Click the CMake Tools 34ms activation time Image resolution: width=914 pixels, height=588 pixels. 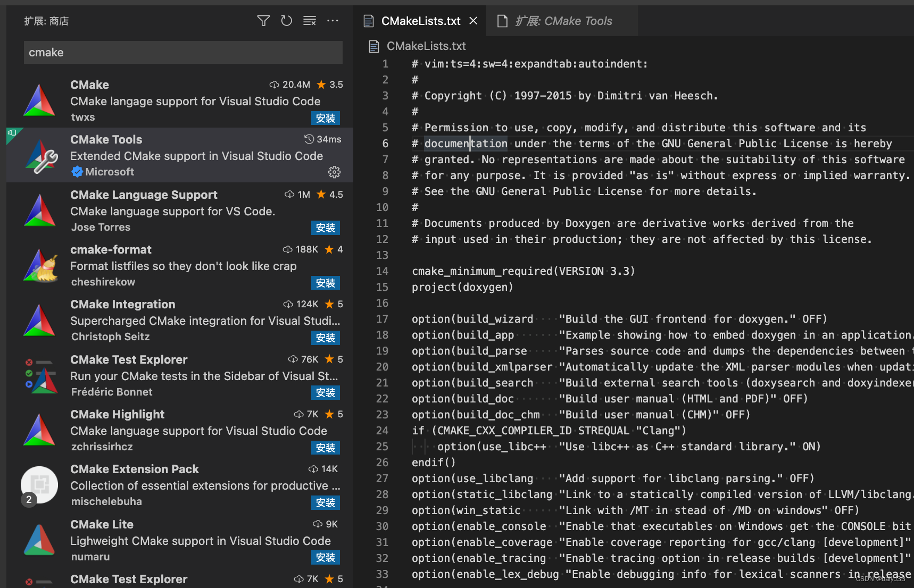(x=323, y=139)
